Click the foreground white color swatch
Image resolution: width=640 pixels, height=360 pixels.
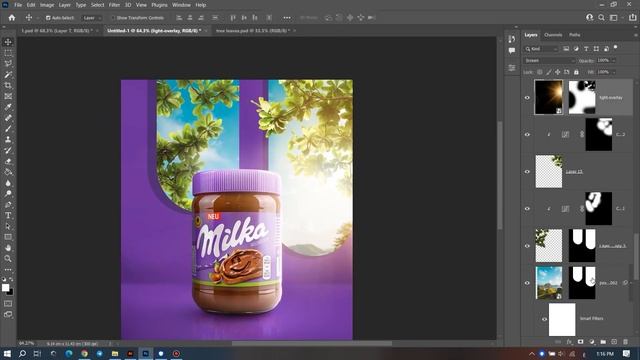pyautogui.click(x=5, y=288)
